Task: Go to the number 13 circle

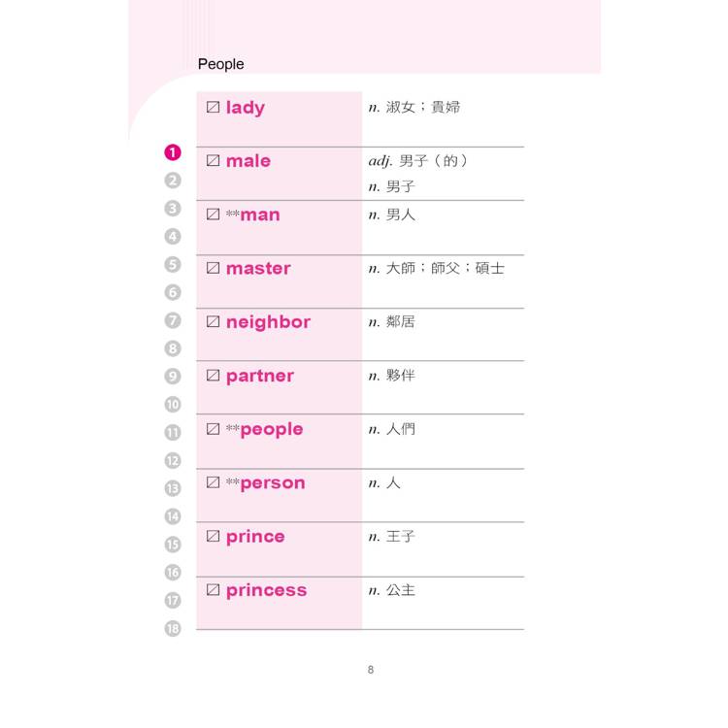Action: [x=173, y=488]
